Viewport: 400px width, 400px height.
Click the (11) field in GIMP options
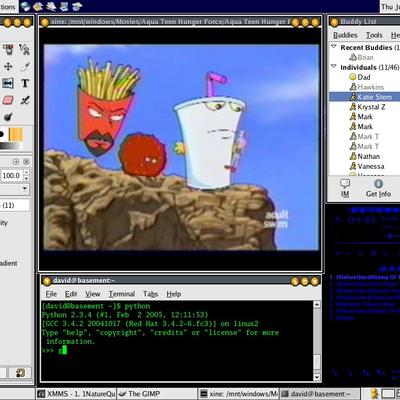click(x=14, y=205)
